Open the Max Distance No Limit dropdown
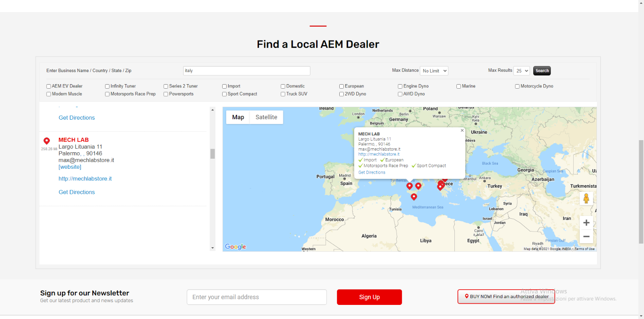 pos(434,71)
